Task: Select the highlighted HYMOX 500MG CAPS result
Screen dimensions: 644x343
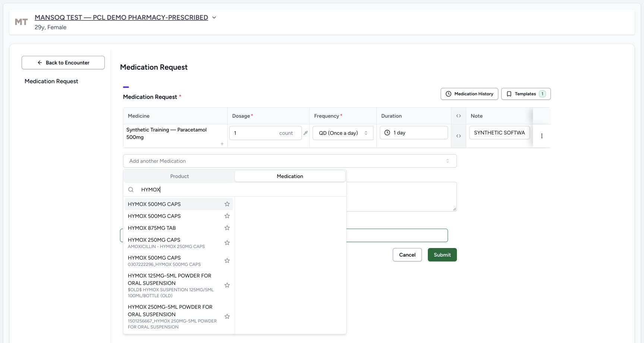Action: (179, 204)
